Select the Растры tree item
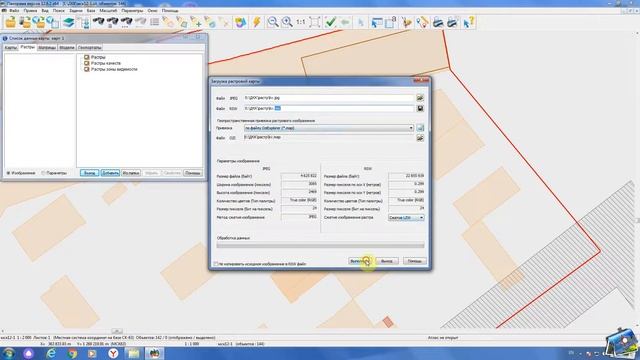Image resolution: width=640 pixels, height=360 pixels. [x=98, y=57]
